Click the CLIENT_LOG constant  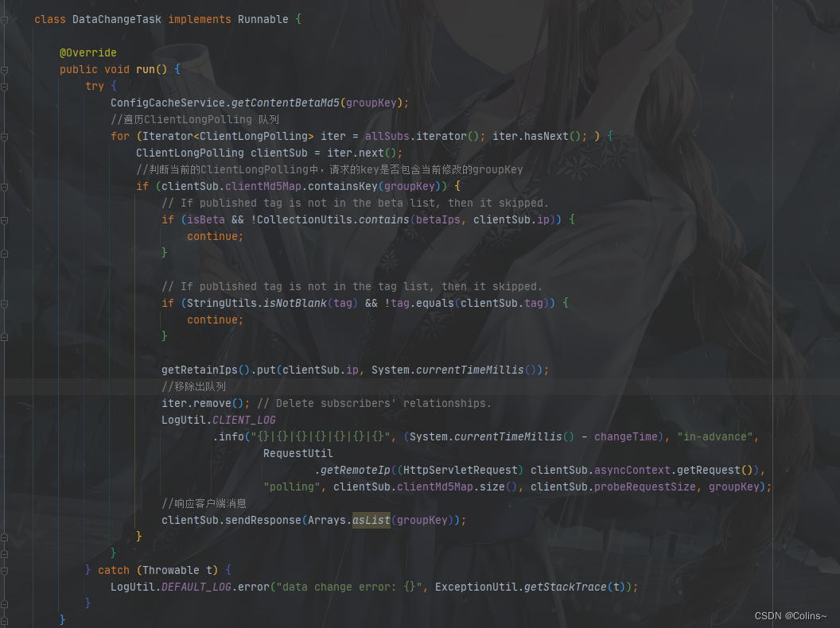[243, 420]
